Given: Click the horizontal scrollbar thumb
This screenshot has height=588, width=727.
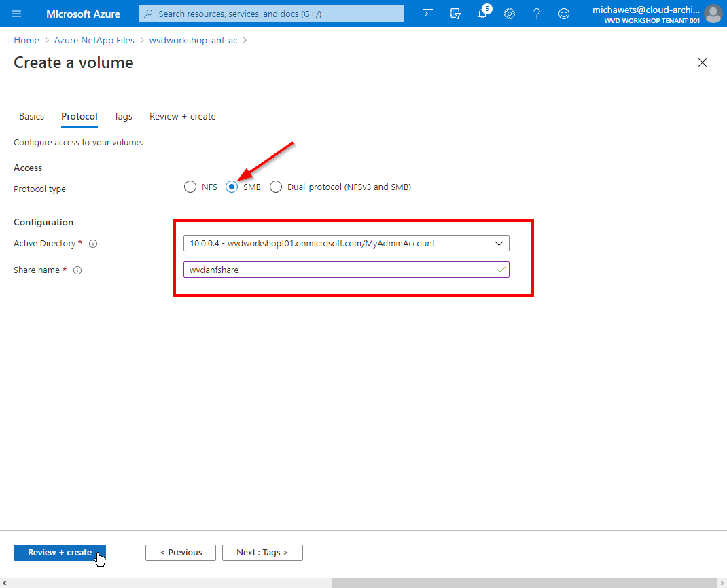Looking at the screenshot, I should [x=525, y=583].
